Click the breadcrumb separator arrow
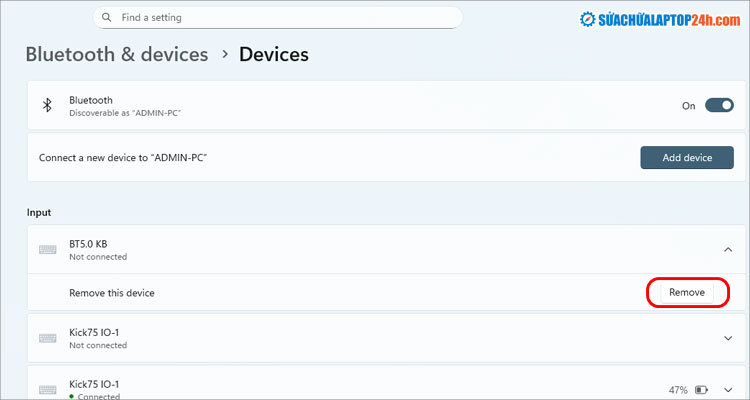Screen dimensions: 750x400 [x=223, y=55]
